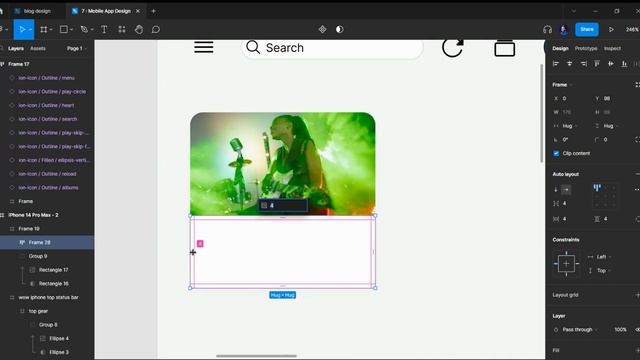Click the constraints box widget
Image resolution: width=640 pixels, height=360 pixels.
click(566, 264)
